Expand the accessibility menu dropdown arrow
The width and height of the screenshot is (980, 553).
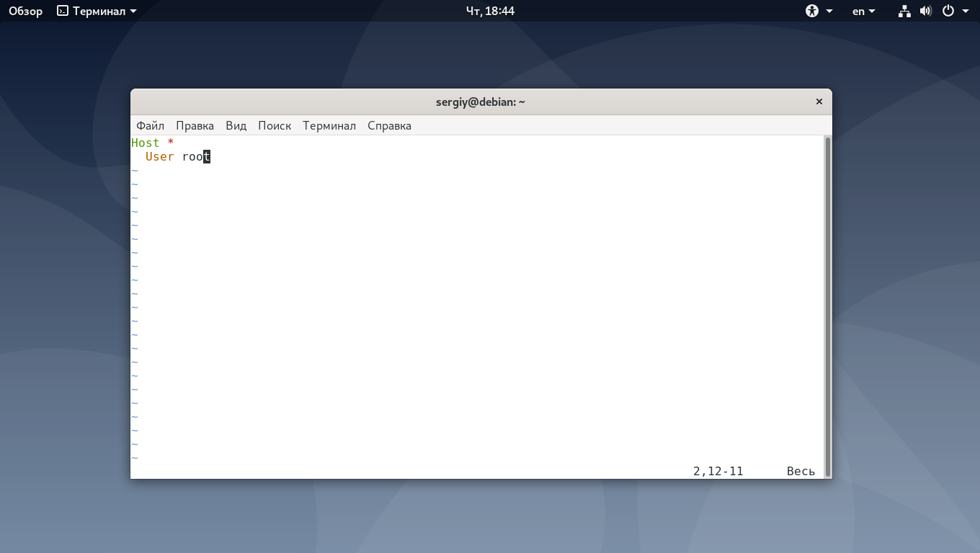(x=829, y=11)
